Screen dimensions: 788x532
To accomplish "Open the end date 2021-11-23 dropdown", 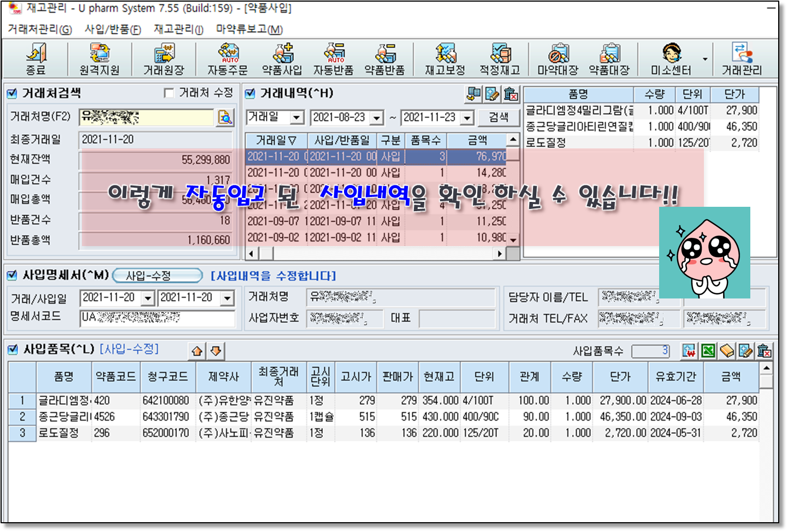I will click(467, 118).
